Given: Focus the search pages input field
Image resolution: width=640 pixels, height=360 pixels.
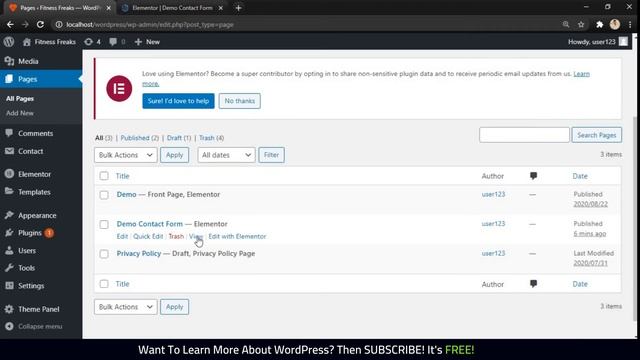Looking at the screenshot, I should point(524,135).
